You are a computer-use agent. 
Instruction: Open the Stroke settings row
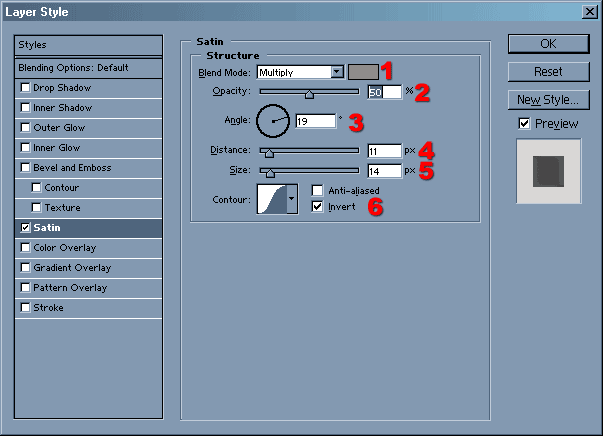[x=88, y=308]
